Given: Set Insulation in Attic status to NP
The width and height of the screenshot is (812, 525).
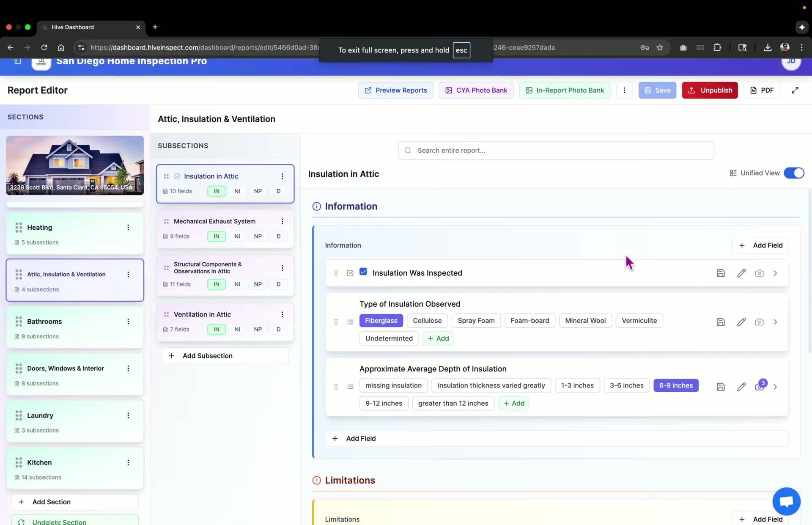Looking at the screenshot, I should click(x=258, y=191).
